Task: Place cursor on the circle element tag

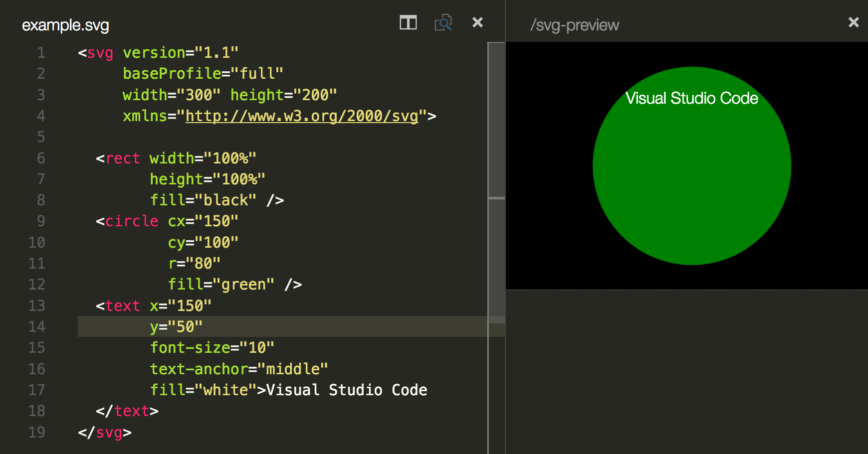Action: (131, 221)
